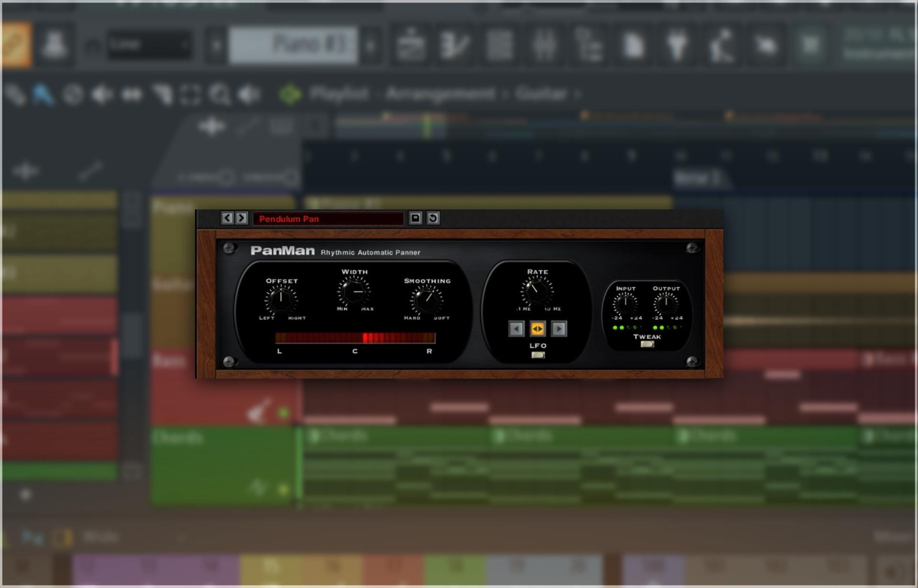The height and width of the screenshot is (588, 918).
Task: Open the Piano #3 pattern selector
Action: pos(293,45)
